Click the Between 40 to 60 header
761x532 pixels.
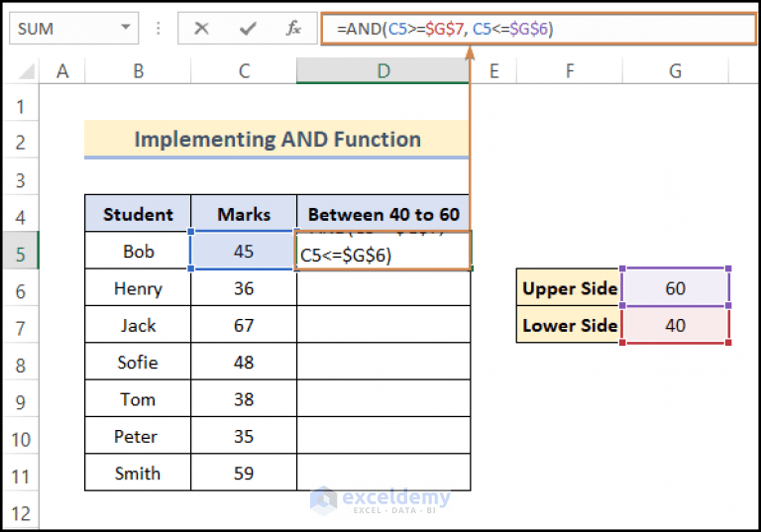383,214
